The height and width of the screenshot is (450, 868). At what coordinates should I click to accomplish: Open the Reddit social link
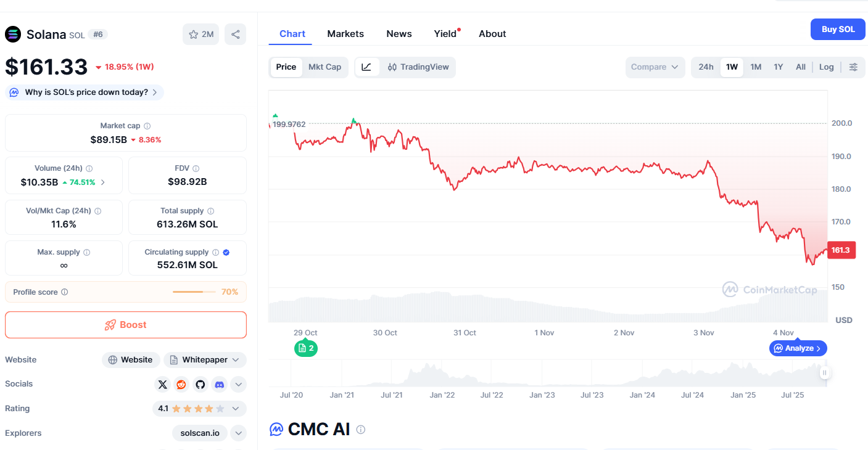coord(181,385)
